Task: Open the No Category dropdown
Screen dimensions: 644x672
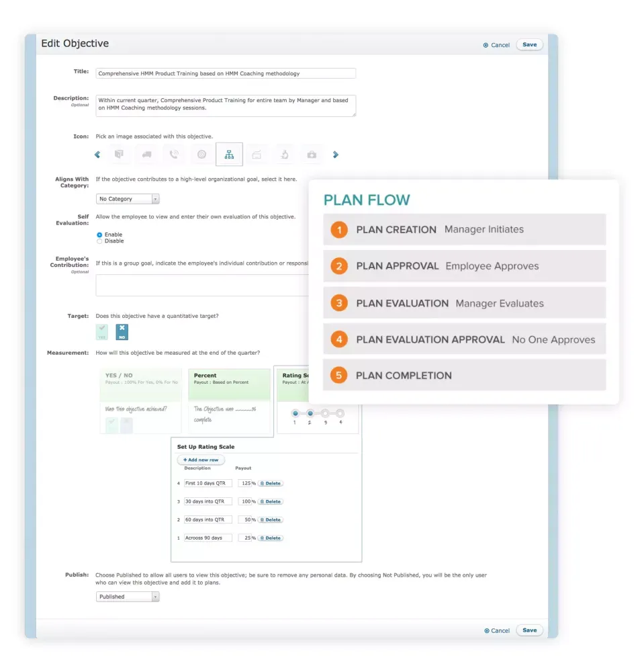Action: [128, 199]
